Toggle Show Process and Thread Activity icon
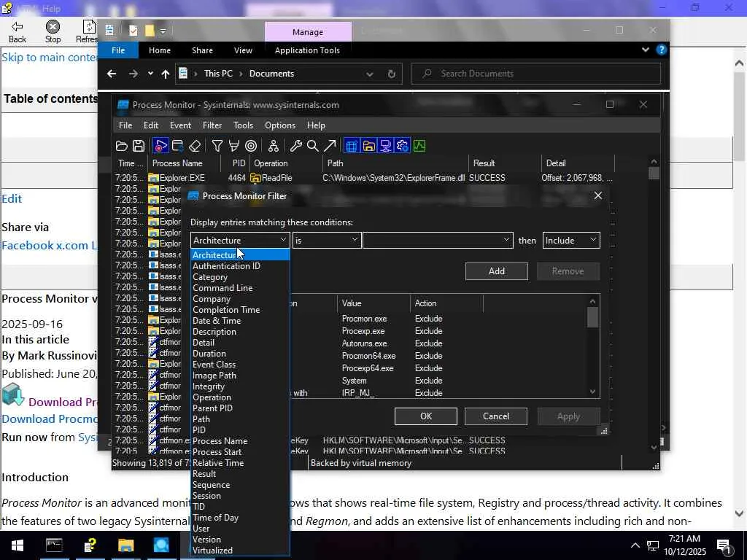The height and width of the screenshot is (560, 747). [403, 146]
